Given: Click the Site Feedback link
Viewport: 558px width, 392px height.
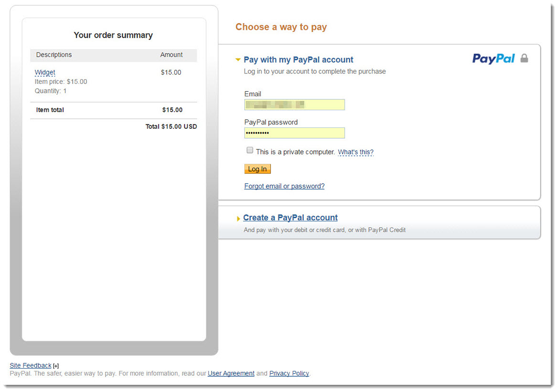Looking at the screenshot, I should coord(30,365).
